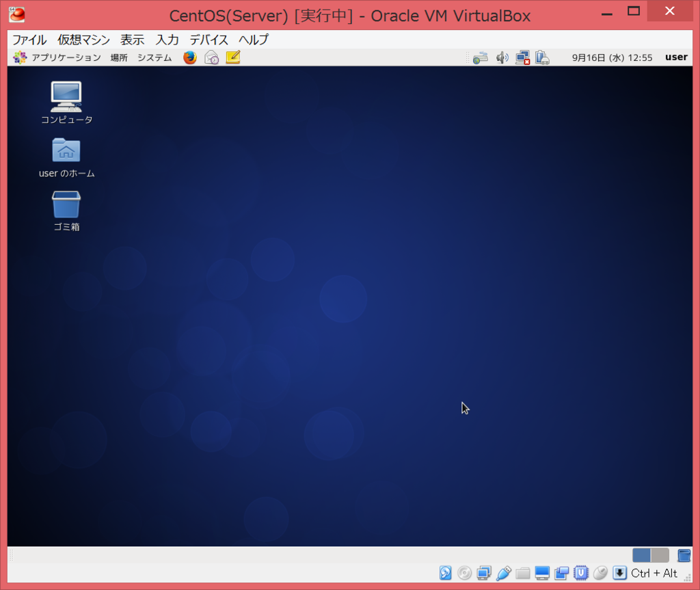Click the hard disk activity indicator
The image size is (700, 590).
point(445,573)
